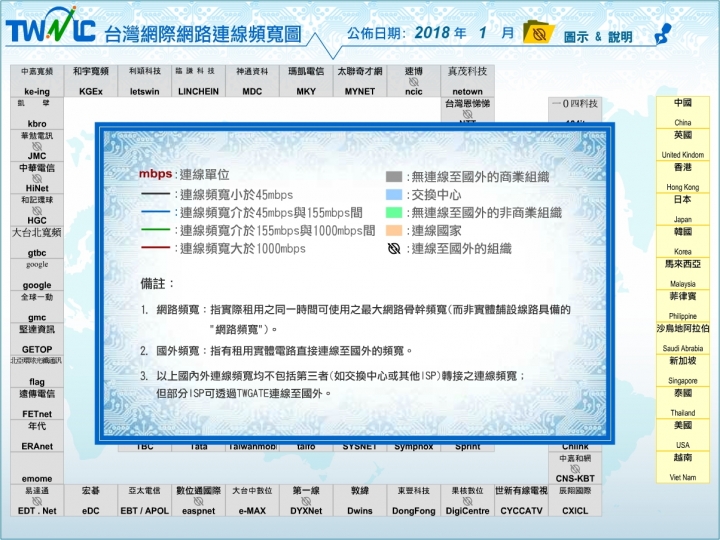Click the link icon in easpnet cell
The width and height of the screenshot is (720, 540).
point(198,501)
